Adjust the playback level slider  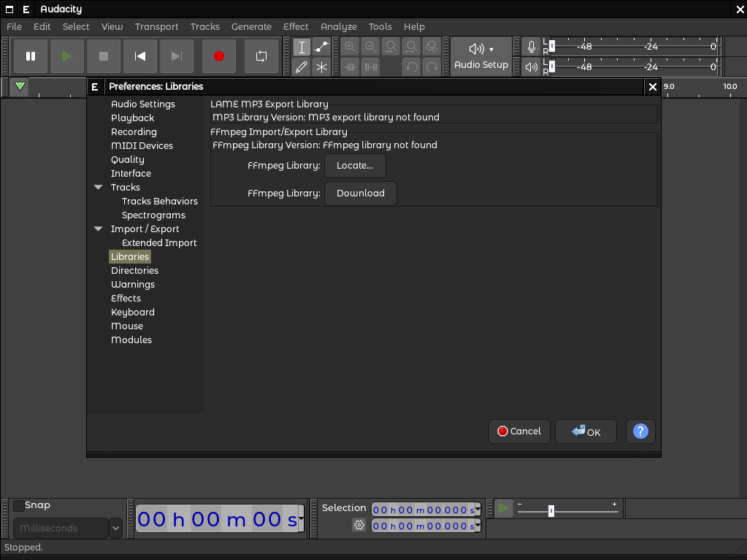pyautogui.click(x=552, y=66)
